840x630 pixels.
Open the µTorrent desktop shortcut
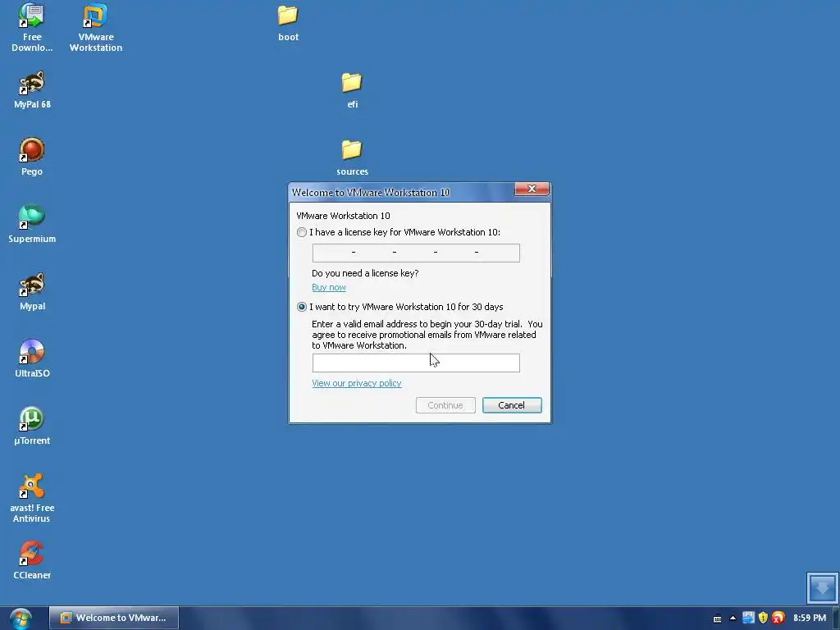click(x=32, y=426)
